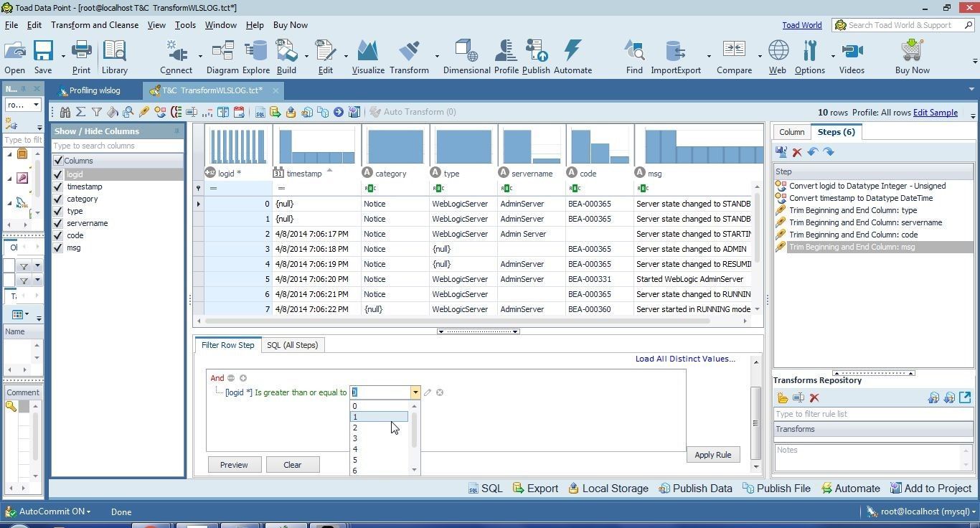This screenshot has width=980, height=528.
Task: Click the Search Toad World & Support field
Action: (903, 25)
